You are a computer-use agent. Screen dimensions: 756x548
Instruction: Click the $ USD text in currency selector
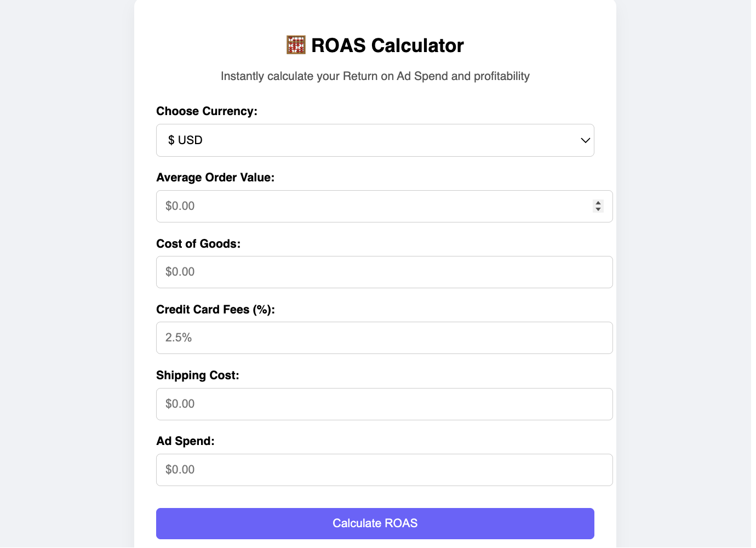[x=185, y=140]
